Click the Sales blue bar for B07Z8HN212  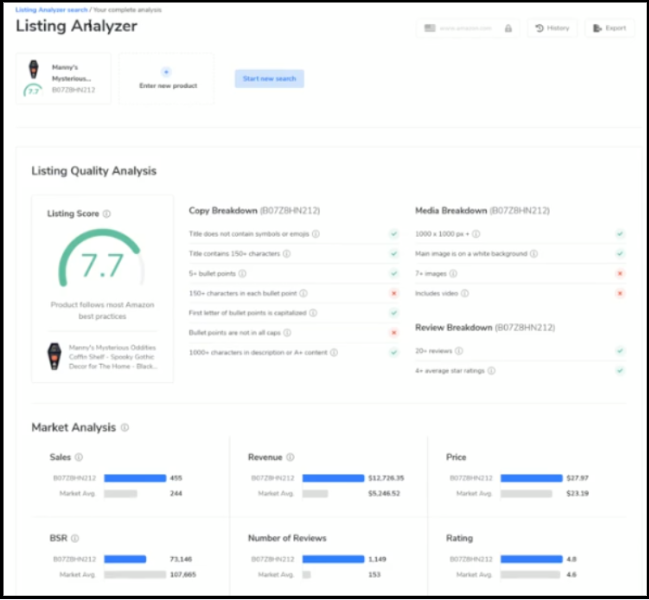(x=135, y=478)
